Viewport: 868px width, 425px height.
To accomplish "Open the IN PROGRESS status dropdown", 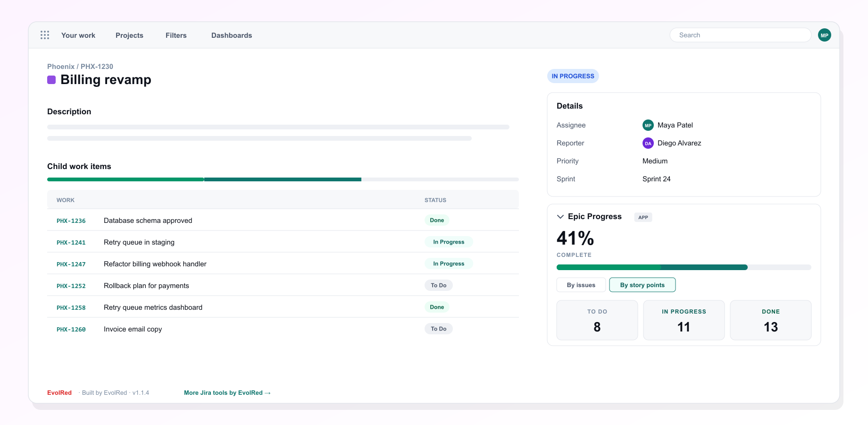I will (573, 76).
